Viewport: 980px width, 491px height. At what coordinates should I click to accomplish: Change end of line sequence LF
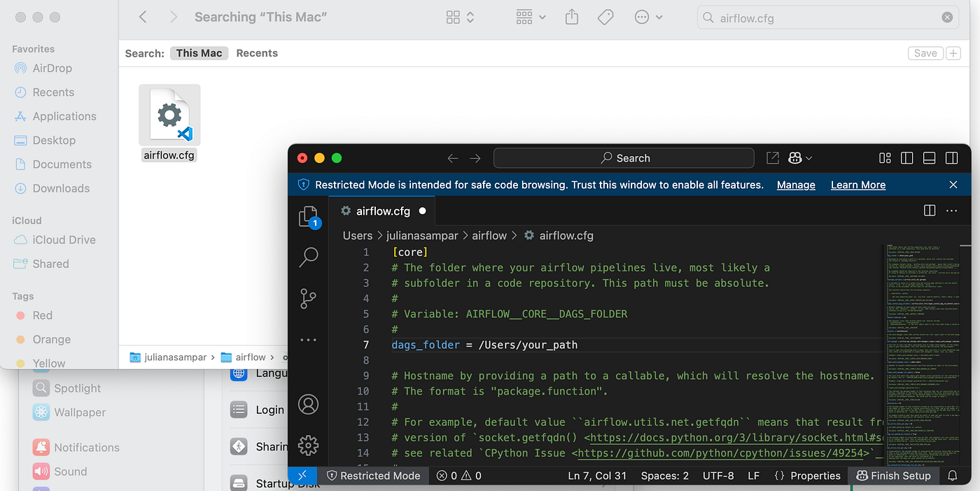click(753, 476)
